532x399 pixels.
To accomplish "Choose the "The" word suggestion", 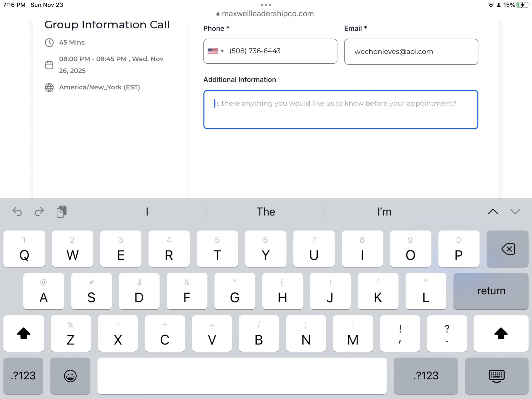I will point(265,212).
